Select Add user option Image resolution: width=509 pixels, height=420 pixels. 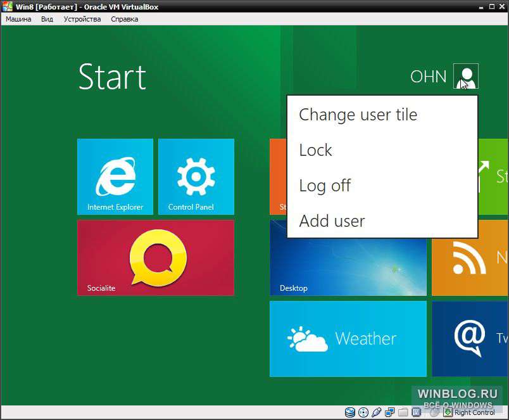[332, 221]
